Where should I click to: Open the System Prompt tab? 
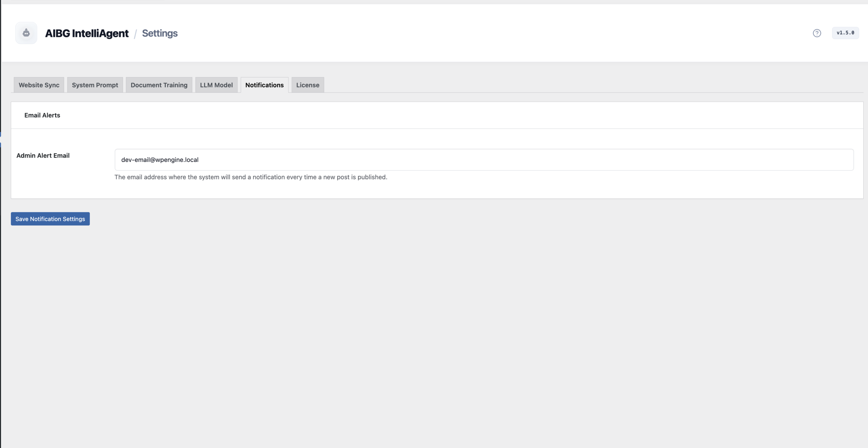[x=95, y=85]
